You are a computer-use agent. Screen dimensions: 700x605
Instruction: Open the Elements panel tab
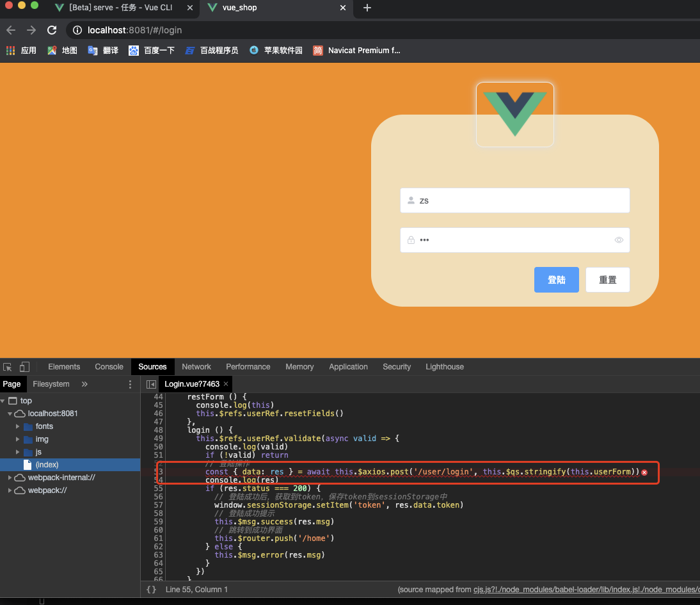tap(64, 367)
